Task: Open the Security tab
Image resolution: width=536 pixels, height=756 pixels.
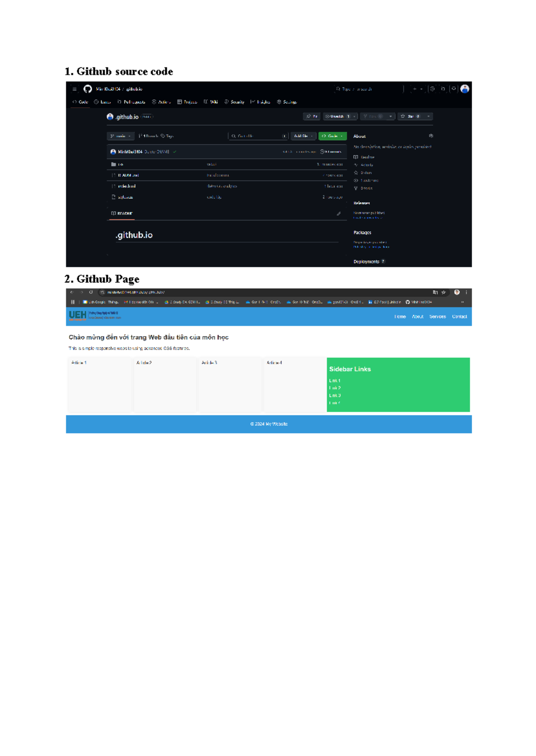Action: [234, 102]
